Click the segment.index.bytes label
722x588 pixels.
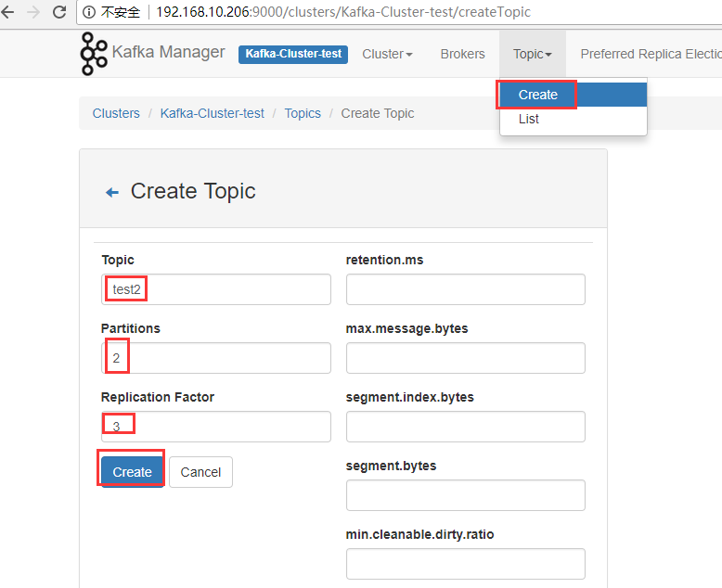pyautogui.click(x=410, y=397)
